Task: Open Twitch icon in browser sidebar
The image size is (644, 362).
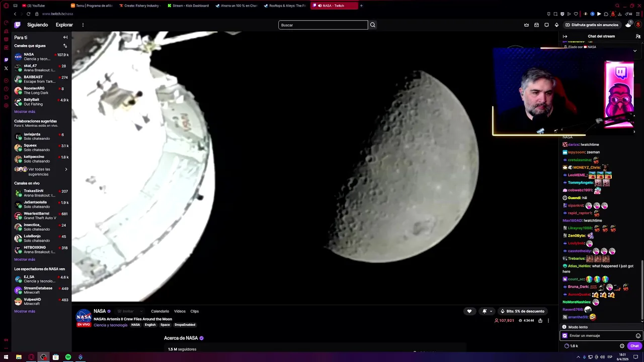Action: 6,60
